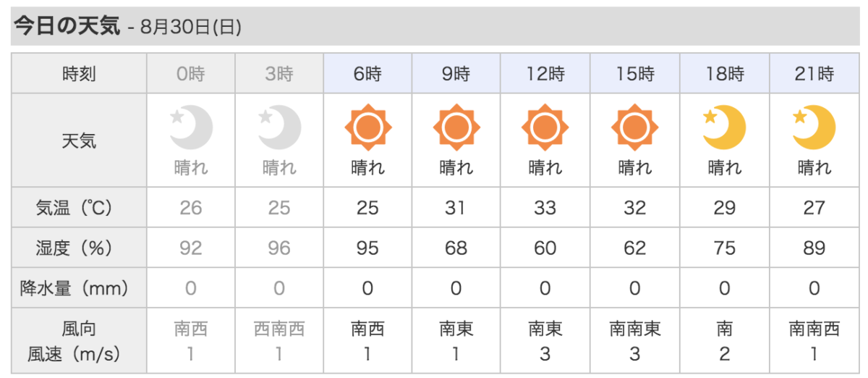Click the 今日の天気 heading

pyautogui.click(x=67, y=26)
